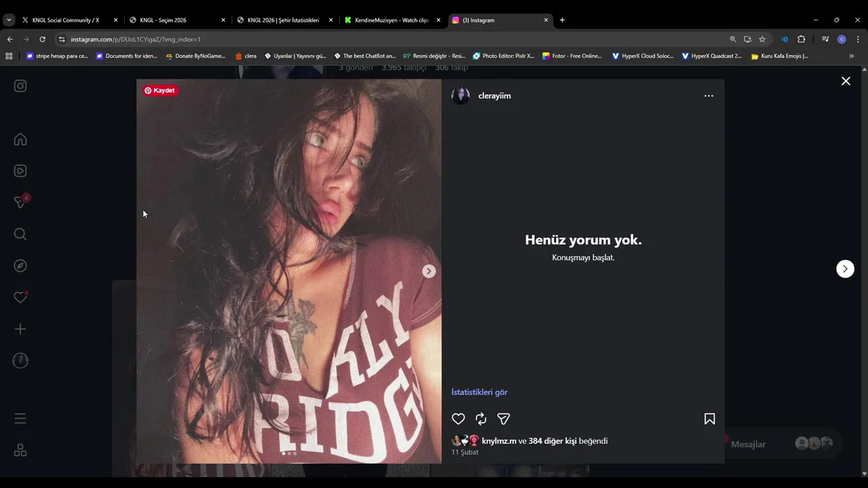Open Kuru Kafa Emojis bookmark folder

pos(780,56)
